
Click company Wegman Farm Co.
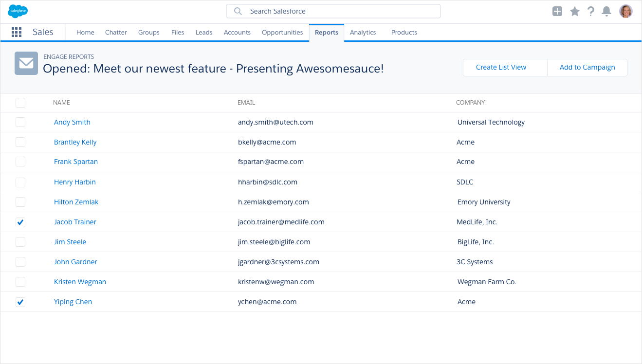coord(487,282)
